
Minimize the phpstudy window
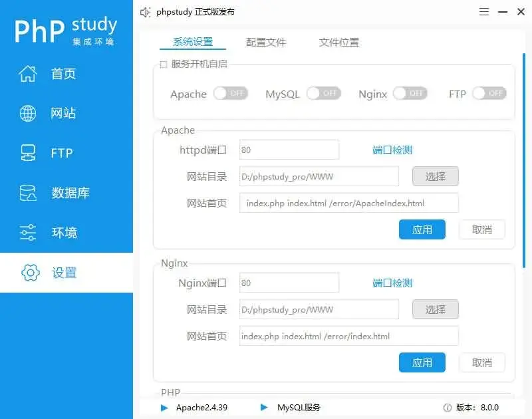pos(503,12)
